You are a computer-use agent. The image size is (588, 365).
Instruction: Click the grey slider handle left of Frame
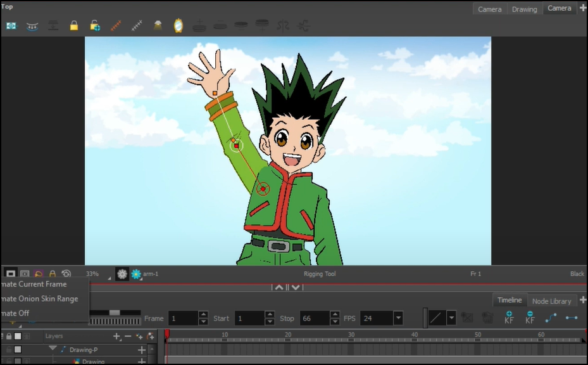(x=115, y=312)
